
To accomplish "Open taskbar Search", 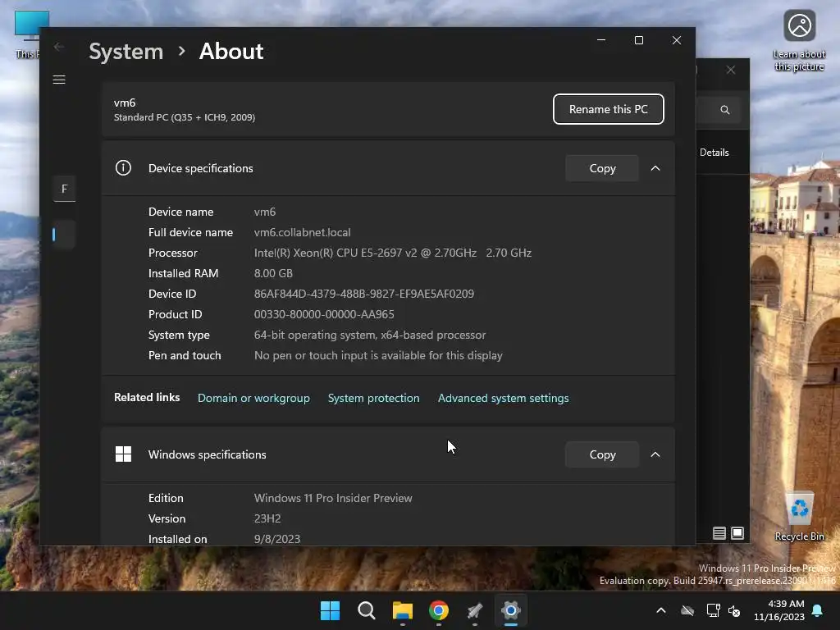I will [367, 610].
